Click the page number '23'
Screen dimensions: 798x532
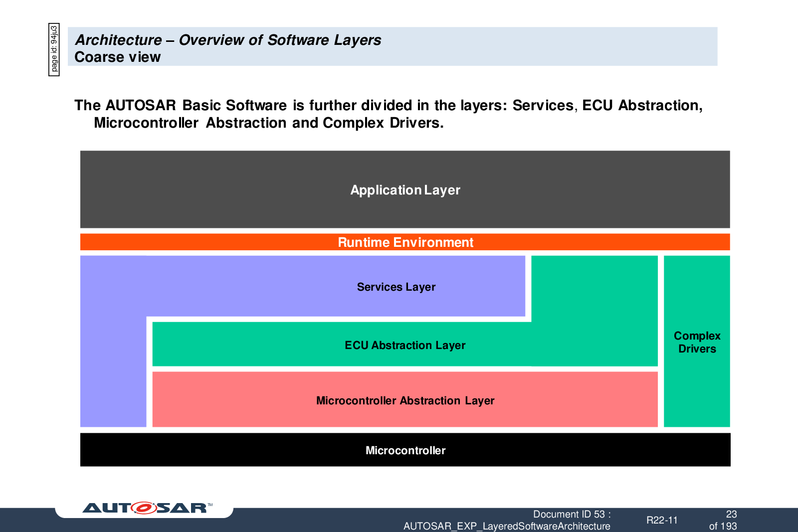coord(731,514)
